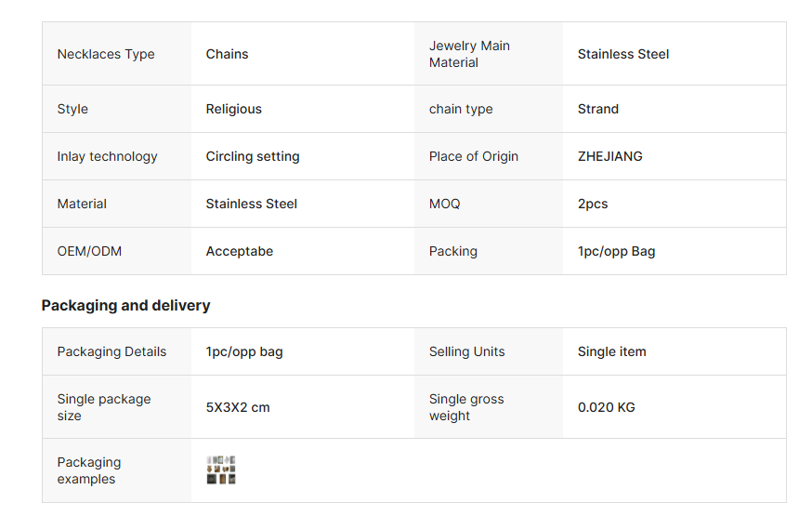The width and height of the screenshot is (812, 529).
Task: Click the packaging examples thumbnail image
Action: (221, 469)
